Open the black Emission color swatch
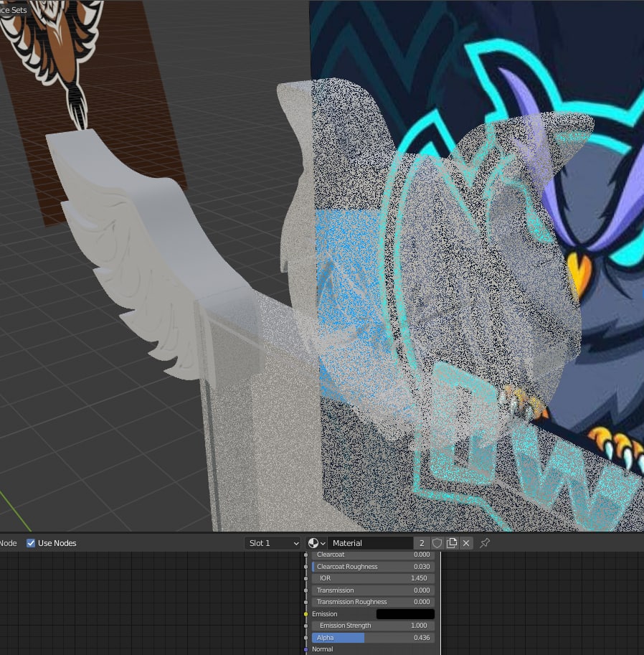This screenshot has height=655, width=644. pyautogui.click(x=405, y=614)
